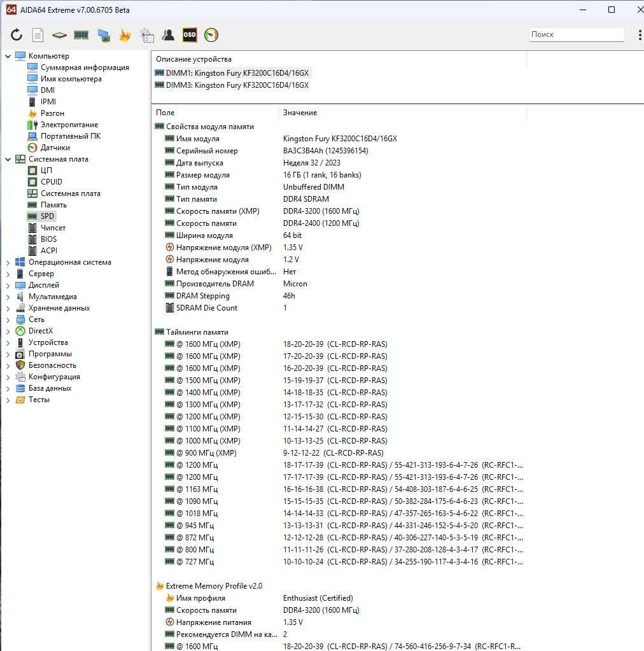Viewport: 644px width, 651px height.
Task: Expand the Хранение данных tree node
Action: pos(8,308)
